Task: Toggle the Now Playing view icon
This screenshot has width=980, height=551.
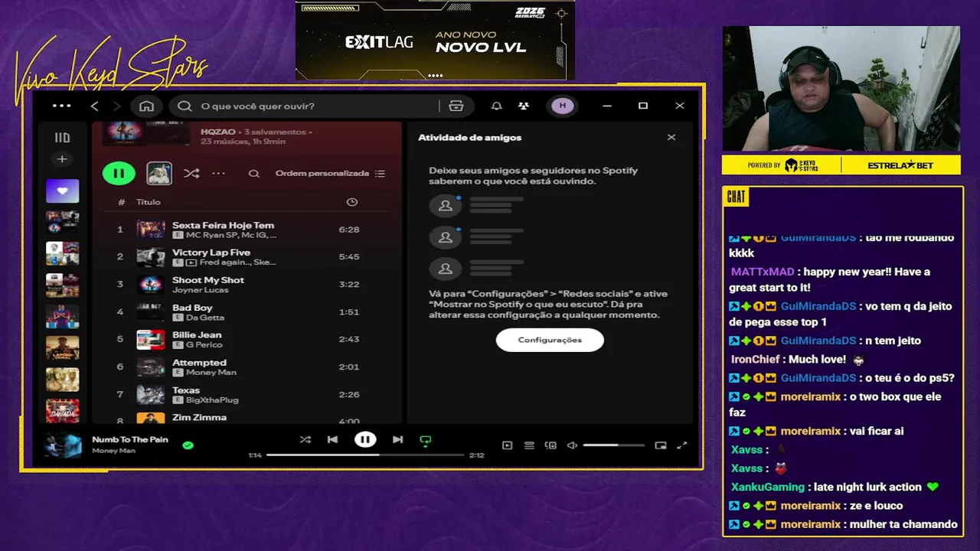Action: (507, 445)
